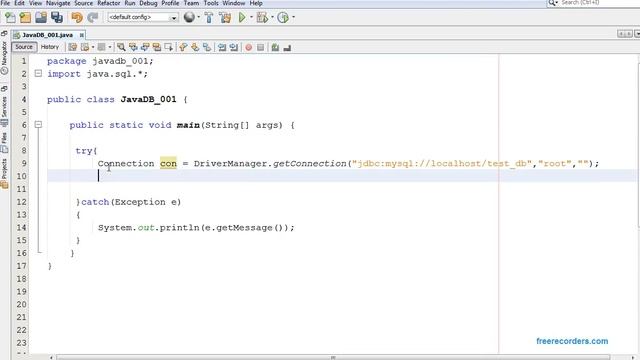The width and height of the screenshot is (640, 360).
Task: Toggle Rectangular Selection mode
Action: coord(168,47)
